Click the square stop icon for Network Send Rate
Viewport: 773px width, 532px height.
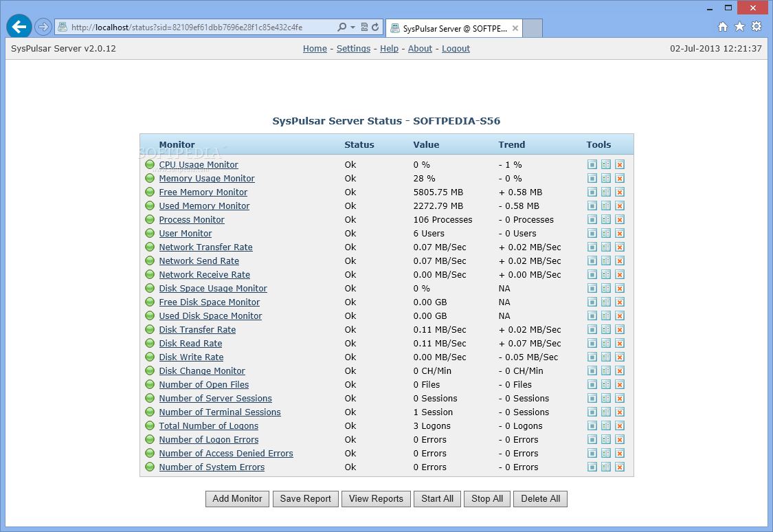[x=592, y=261]
